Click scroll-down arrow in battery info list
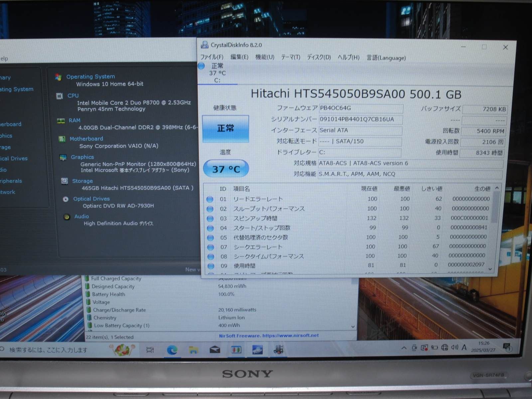 coord(353,327)
